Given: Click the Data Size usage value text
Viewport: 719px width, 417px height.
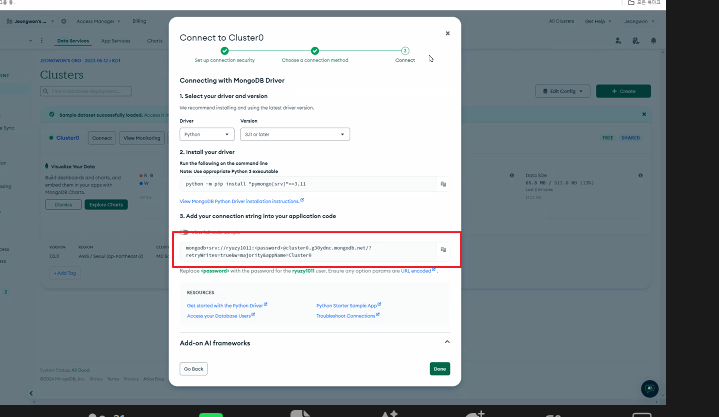Looking at the screenshot, I should point(559,183).
